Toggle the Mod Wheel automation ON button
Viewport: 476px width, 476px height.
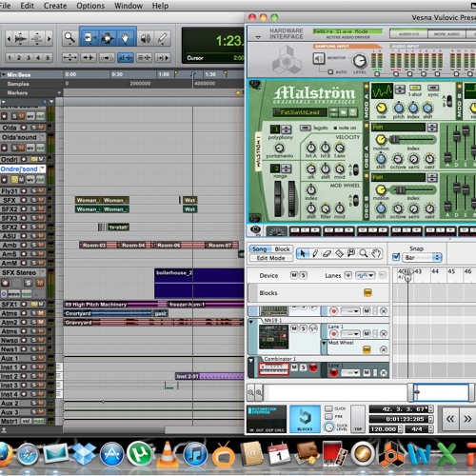[367, 349]
